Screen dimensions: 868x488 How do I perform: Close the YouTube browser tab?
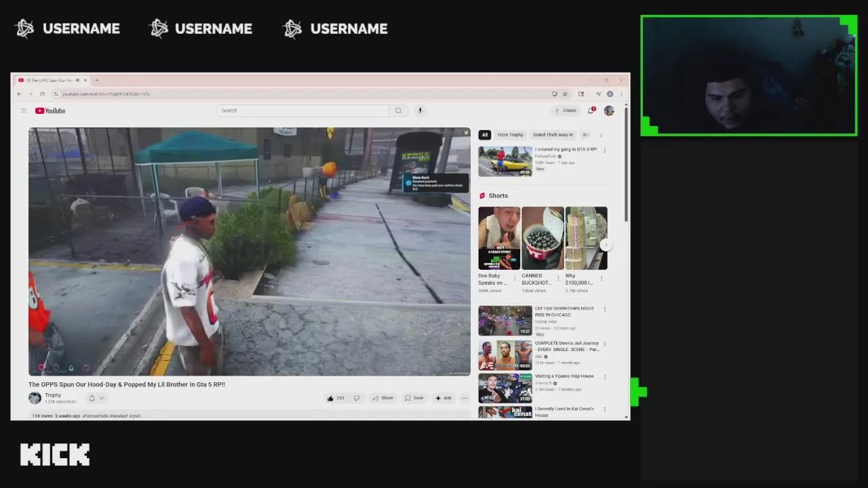[86, 80]
